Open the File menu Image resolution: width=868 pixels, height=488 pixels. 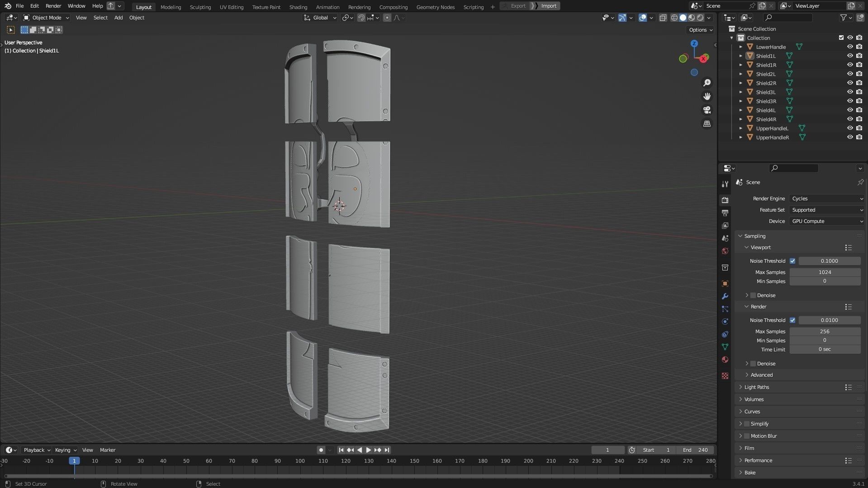pos(19,6)
